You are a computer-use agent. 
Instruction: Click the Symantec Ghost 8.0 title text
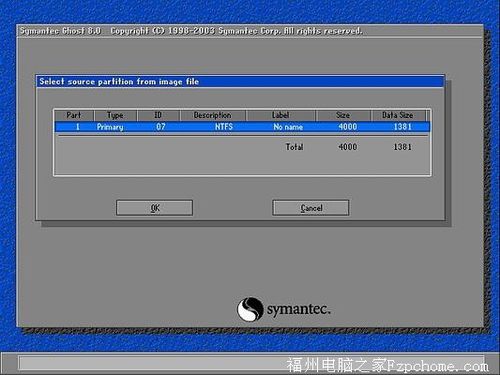pyautogui.click(x=60, y=31)
